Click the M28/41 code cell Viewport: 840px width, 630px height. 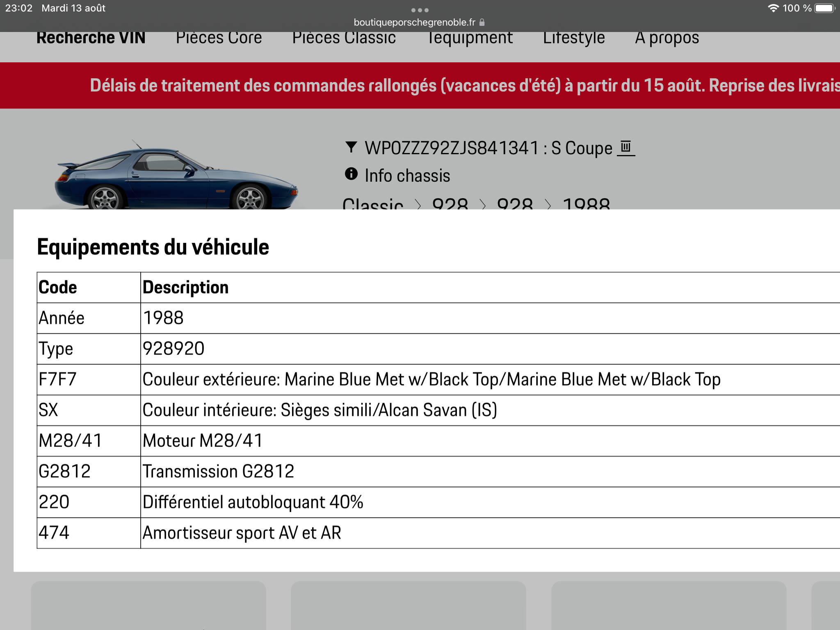89,441
